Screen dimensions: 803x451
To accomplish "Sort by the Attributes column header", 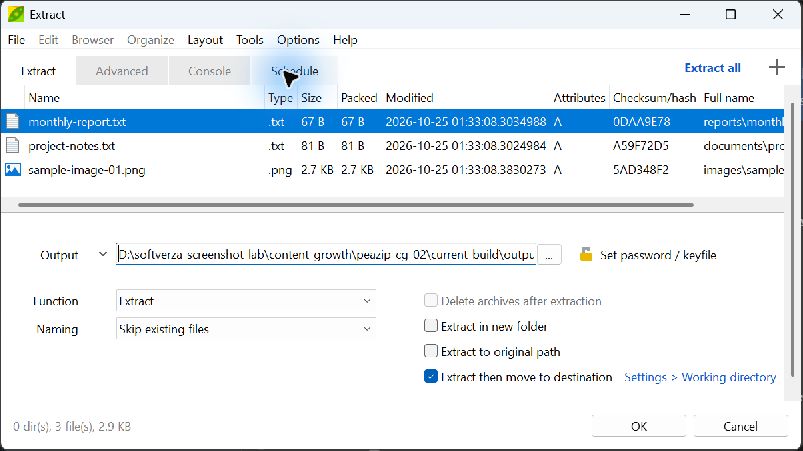I will coord(579,97).
